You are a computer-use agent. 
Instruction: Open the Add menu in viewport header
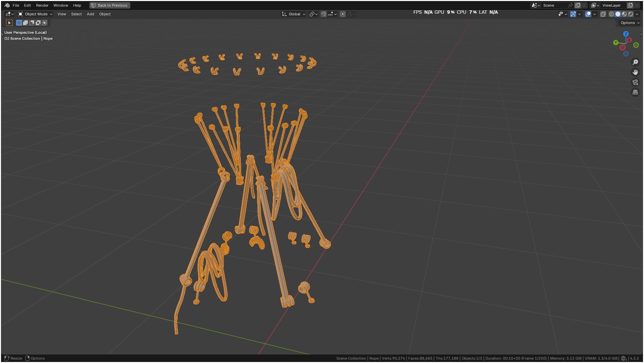click(90, 14)
